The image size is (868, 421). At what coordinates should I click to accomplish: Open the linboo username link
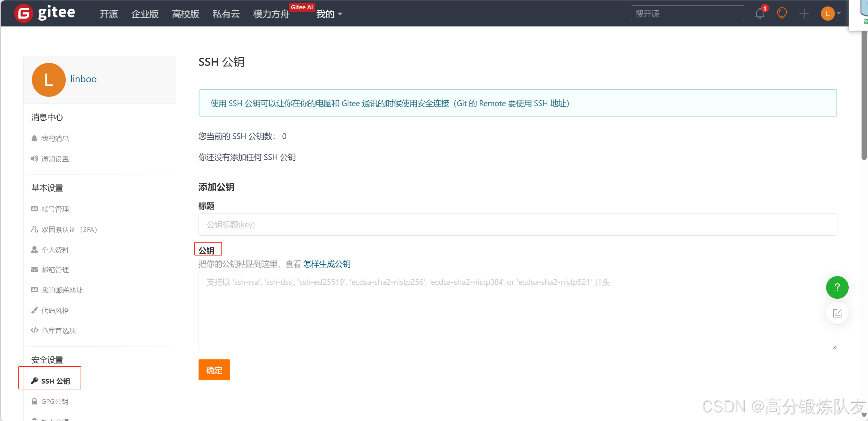point(83,79)
